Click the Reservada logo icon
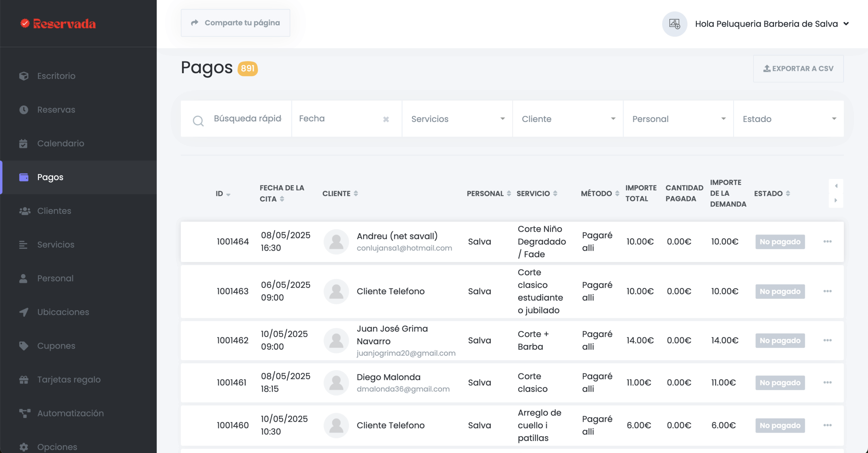The width and height of the screenshot is (868, 453). point(25,23)
